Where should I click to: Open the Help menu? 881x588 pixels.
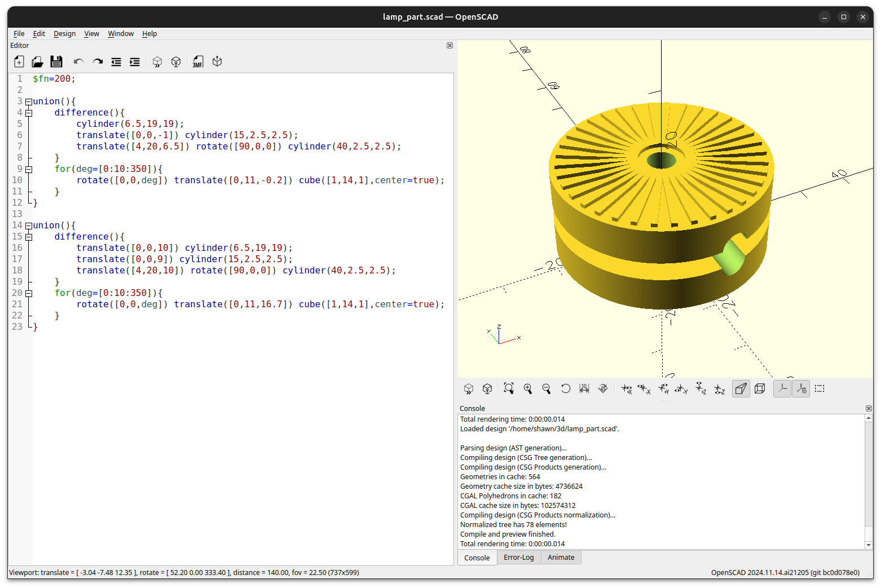[149, 34]
